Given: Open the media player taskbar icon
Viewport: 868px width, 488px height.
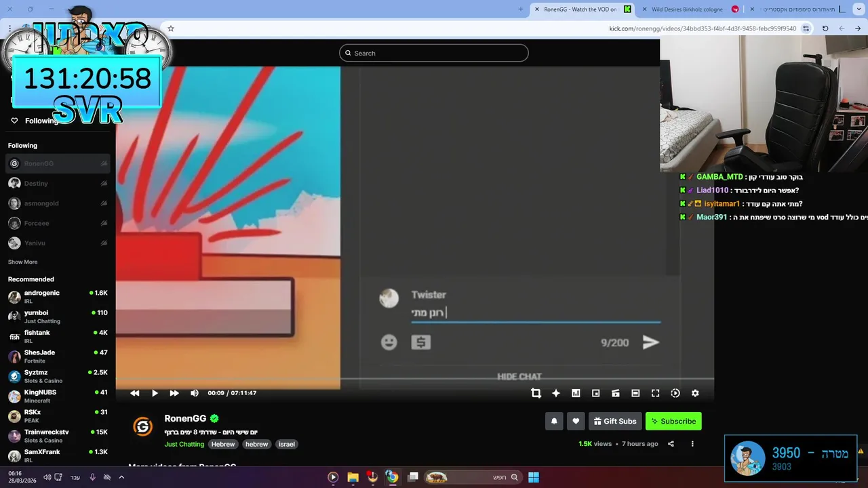Looking at the screenshot, I should [x=333, y=477].
